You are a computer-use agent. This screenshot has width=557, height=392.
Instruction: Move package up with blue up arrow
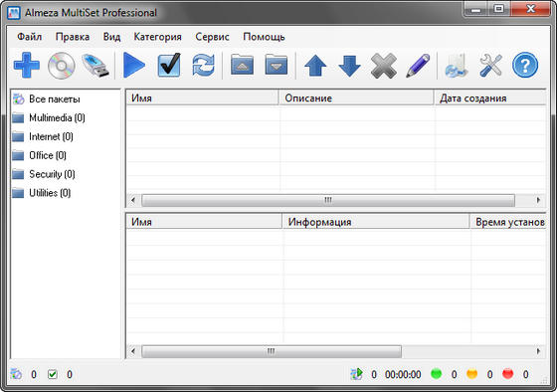[315, 66]
